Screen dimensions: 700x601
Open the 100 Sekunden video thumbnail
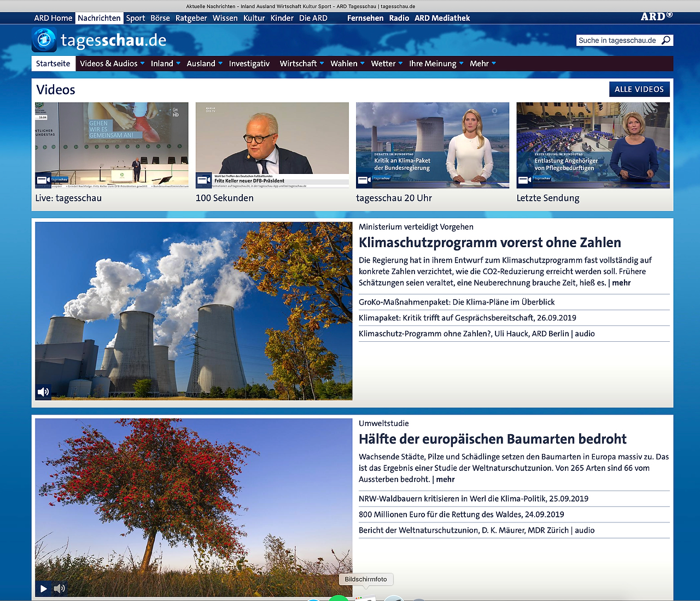pyautogui.click(x=272, y=145)
